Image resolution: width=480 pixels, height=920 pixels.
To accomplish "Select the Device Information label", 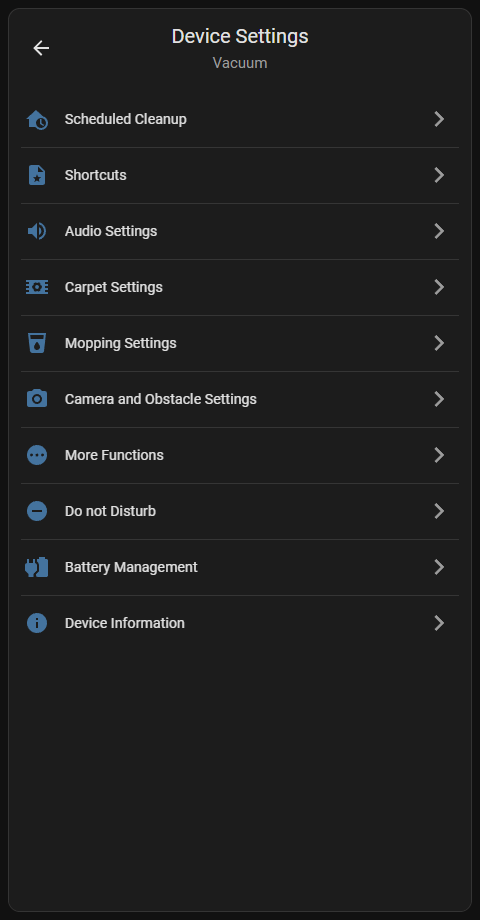I will 125,623.
